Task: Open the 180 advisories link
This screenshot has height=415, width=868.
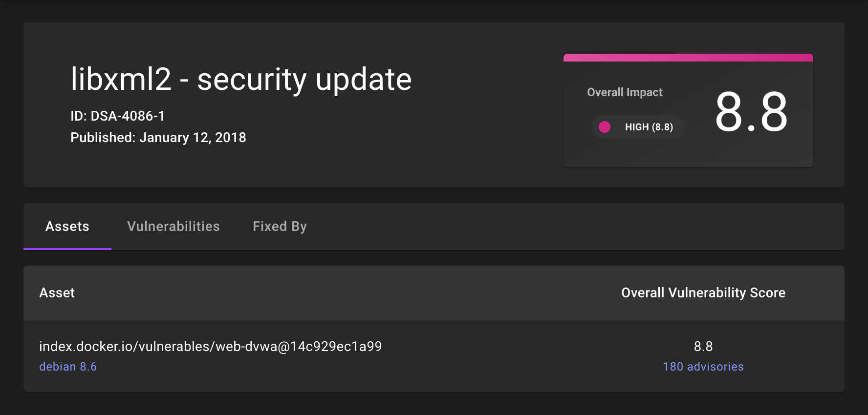Action: point(703,366)
